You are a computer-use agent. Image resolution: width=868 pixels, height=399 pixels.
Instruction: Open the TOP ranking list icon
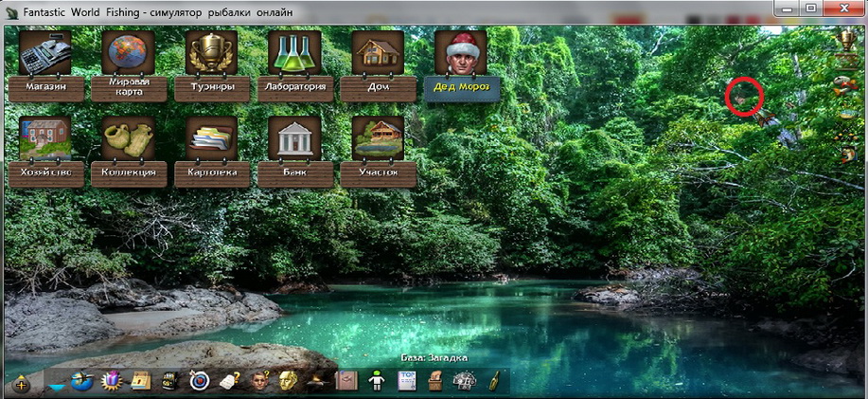406,381
